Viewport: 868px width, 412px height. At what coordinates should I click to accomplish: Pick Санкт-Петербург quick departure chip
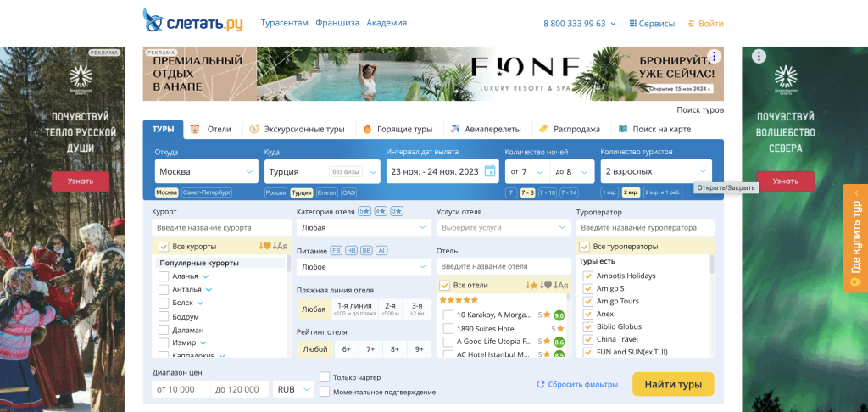point(207,192)
